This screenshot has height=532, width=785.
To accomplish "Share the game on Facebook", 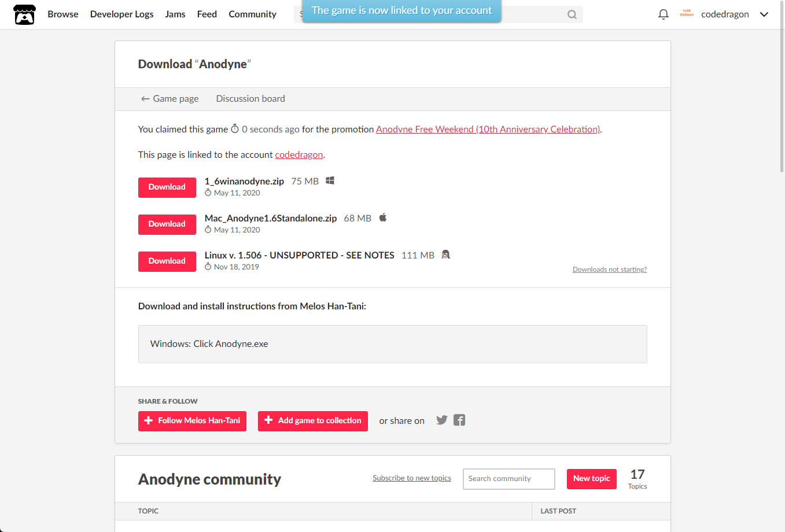I will coord(459,420).
